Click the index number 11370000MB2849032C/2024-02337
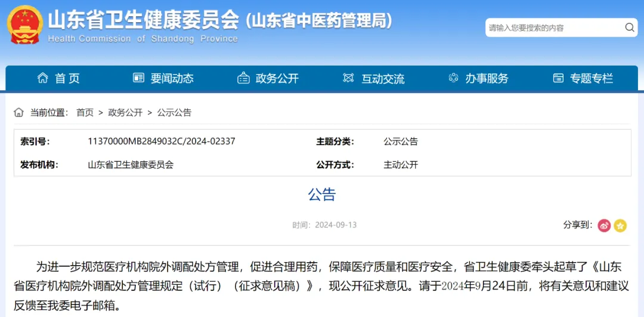Screen dimensions: 644x317 coord(161,141)
